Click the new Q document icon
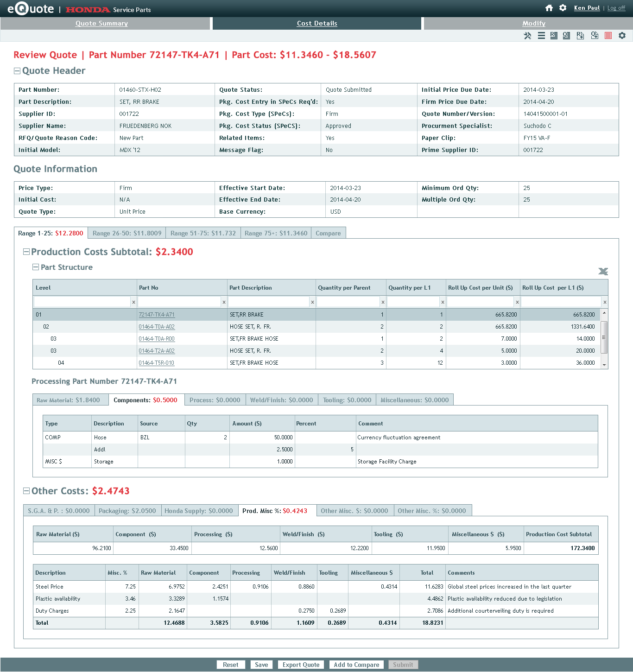 pos(595,36)
